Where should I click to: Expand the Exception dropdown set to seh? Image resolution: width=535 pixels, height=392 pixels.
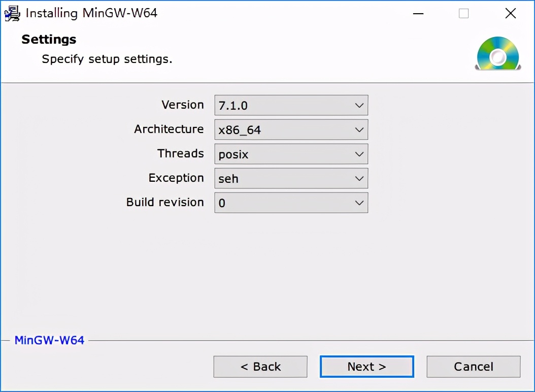tap(291, 178)
